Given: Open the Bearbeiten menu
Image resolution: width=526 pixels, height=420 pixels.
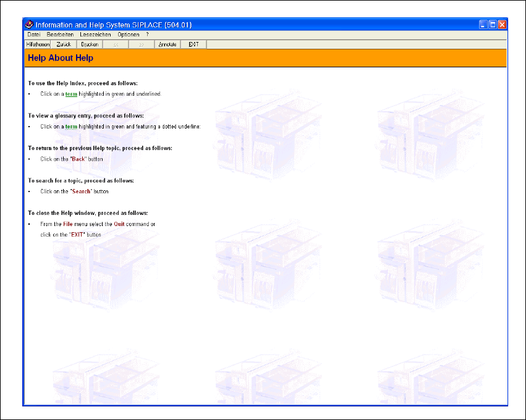Looking at the screenshot, I should (x=60, y=35).
